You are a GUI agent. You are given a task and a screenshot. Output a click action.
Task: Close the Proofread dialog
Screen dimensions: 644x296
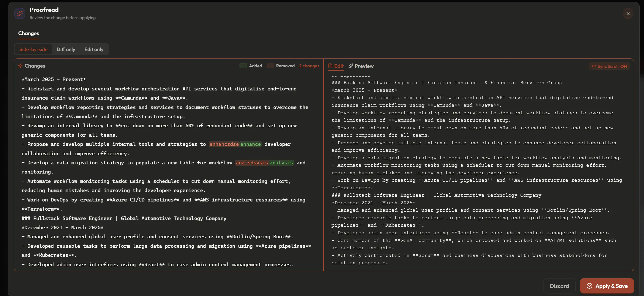coord(628,13)
